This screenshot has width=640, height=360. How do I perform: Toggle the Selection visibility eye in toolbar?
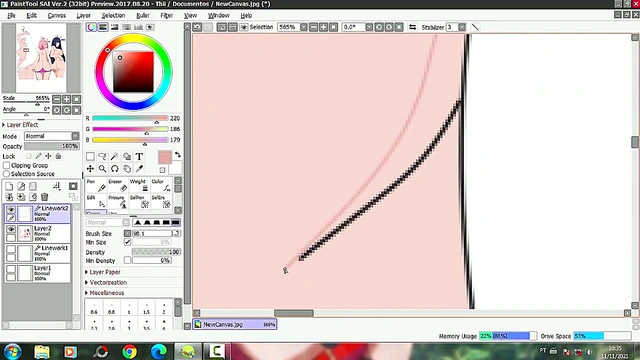pos(244,27)
